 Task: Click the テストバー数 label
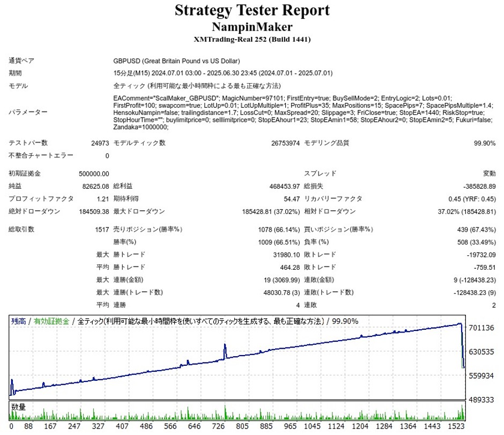coord(28,143)
